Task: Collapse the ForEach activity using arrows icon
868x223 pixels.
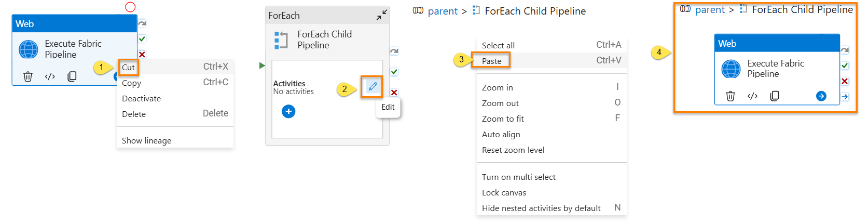Action: point(381,16)
